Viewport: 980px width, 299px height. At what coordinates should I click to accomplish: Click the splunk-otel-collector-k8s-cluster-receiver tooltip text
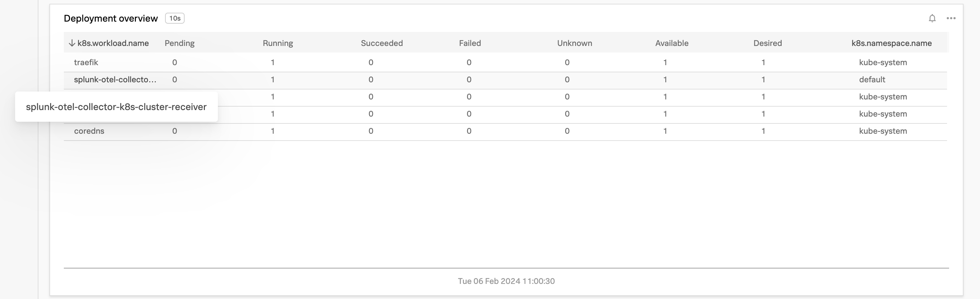pyautogui.click(x=116, y=107)
